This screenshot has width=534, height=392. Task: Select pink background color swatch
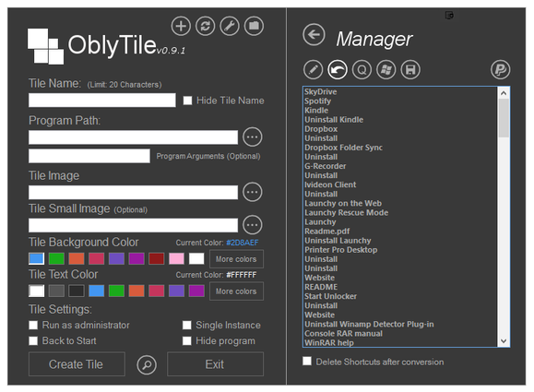(x=177, y=259)
